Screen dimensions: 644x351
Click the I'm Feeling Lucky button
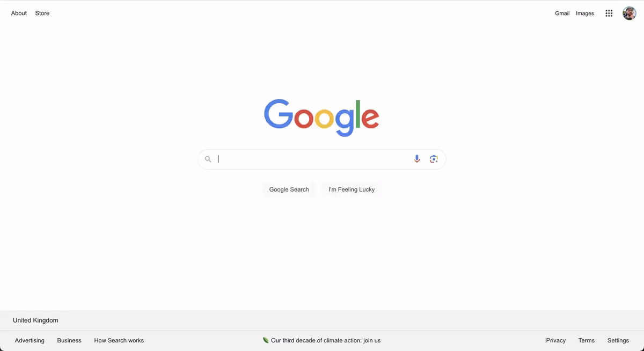pos(352,189)
